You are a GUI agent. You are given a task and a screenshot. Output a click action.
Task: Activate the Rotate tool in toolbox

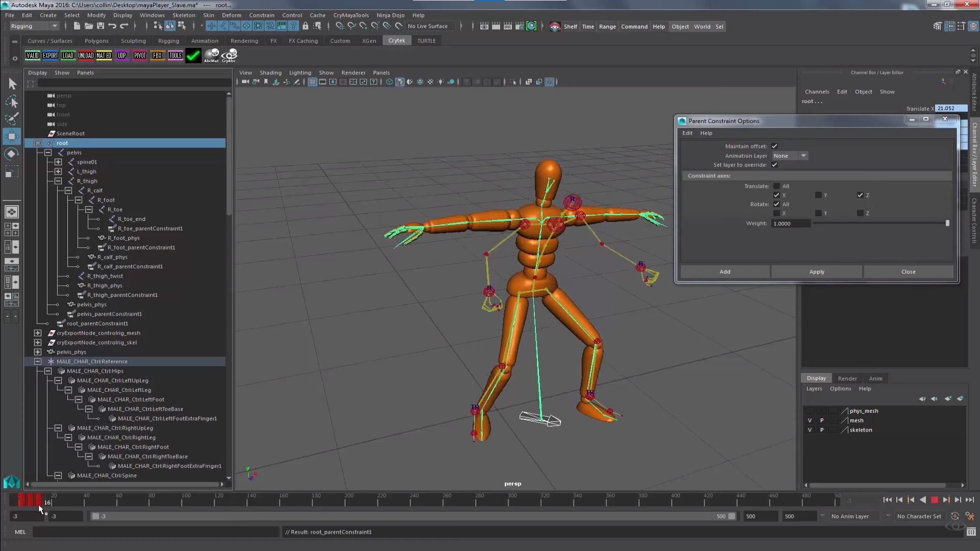point(12,154)
